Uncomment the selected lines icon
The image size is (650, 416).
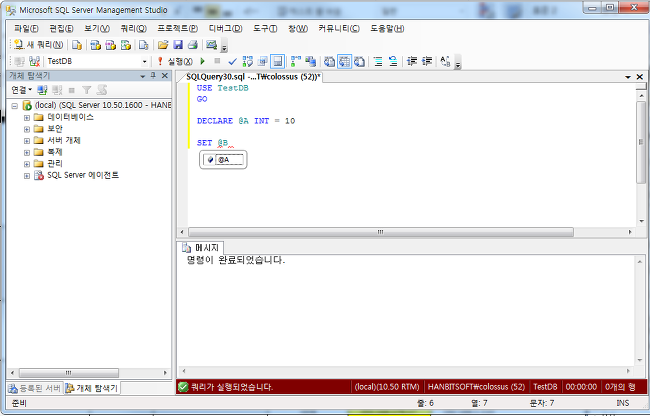coord(393,61)
